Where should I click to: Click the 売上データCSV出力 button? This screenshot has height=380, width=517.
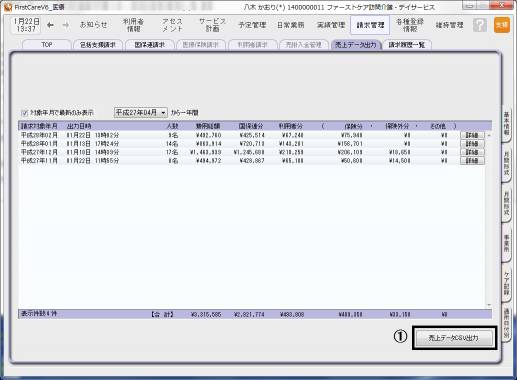click(x=454, y=338)
